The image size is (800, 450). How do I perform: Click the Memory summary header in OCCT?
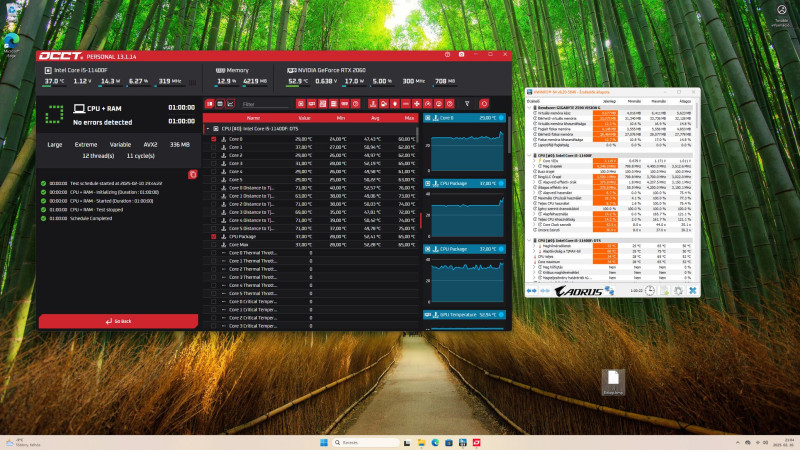tap(232, 70)
